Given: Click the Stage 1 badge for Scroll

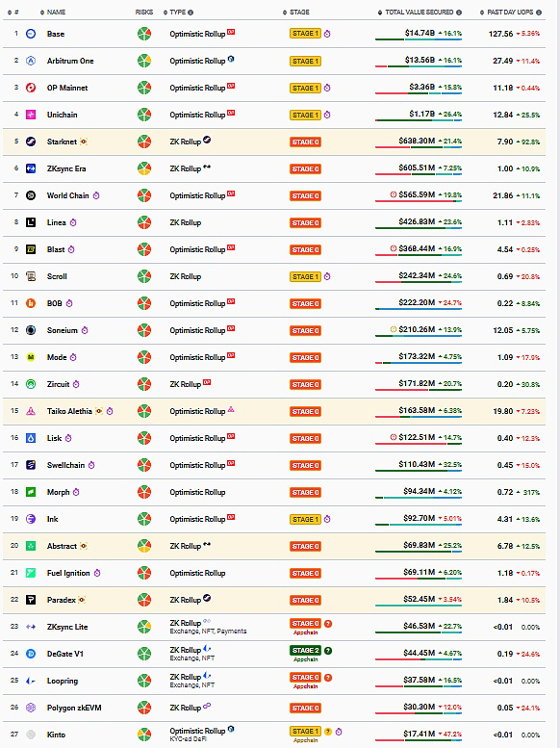Looking at the screenshot, I should coord(305,276).
